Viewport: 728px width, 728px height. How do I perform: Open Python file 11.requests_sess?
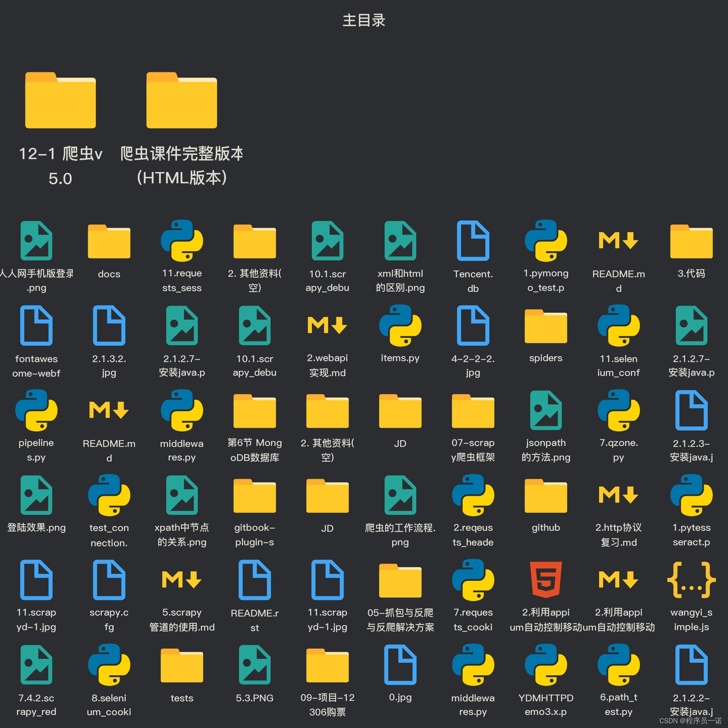pyautogui.click(x=182, y=241)
